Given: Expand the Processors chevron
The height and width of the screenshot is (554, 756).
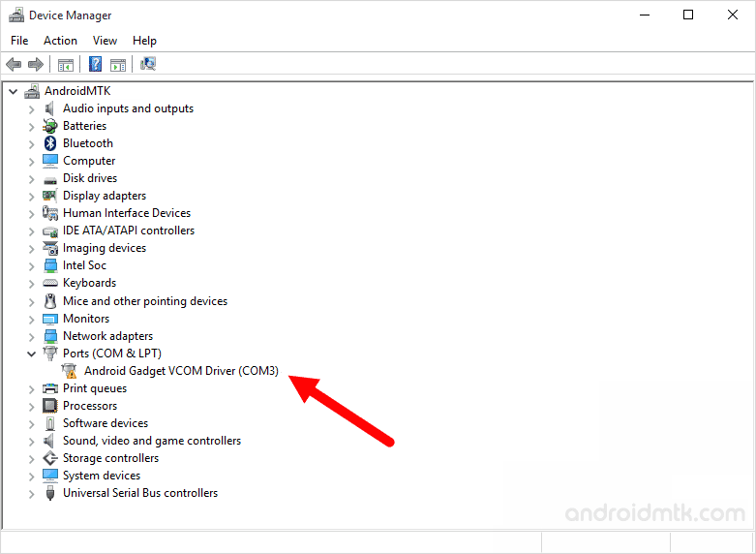Looking at the screenshot, I should (x=31, y=407).
